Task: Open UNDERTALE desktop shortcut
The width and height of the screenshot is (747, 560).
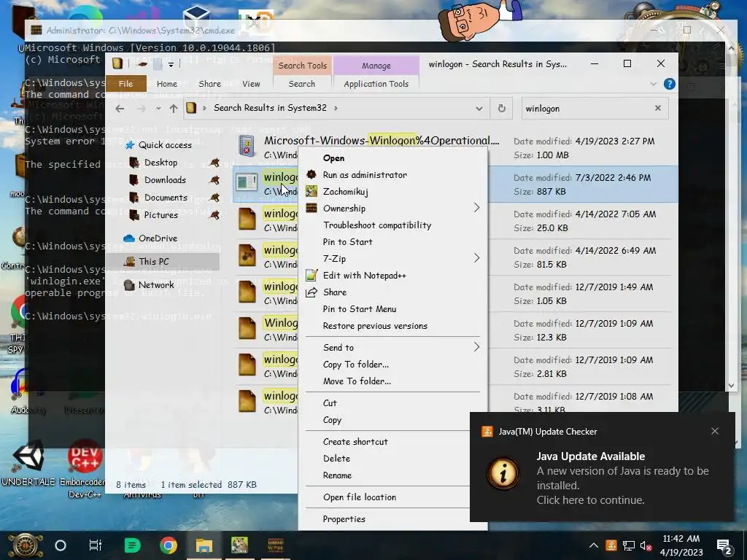Action: (28, 463)
